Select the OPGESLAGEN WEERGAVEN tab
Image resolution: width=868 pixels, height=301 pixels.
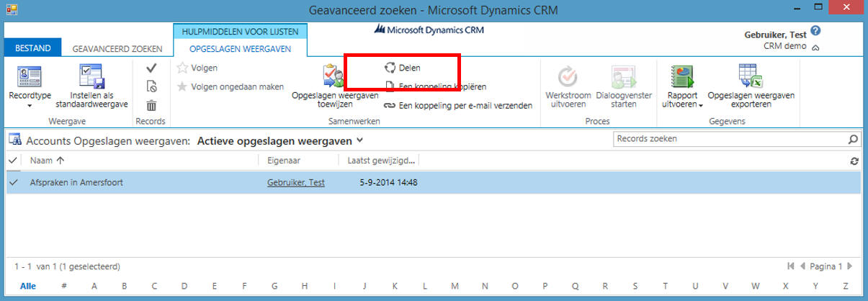point(241,49)
